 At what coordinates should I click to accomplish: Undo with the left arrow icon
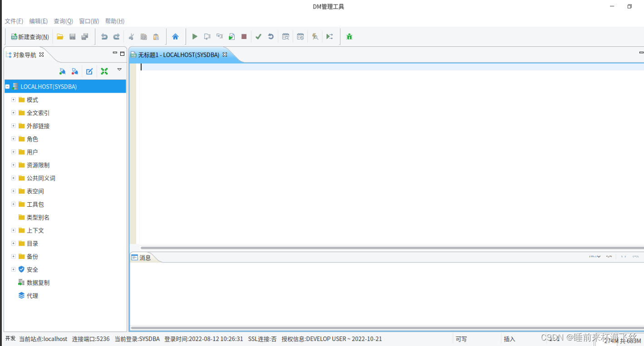(x=104, y=37)
